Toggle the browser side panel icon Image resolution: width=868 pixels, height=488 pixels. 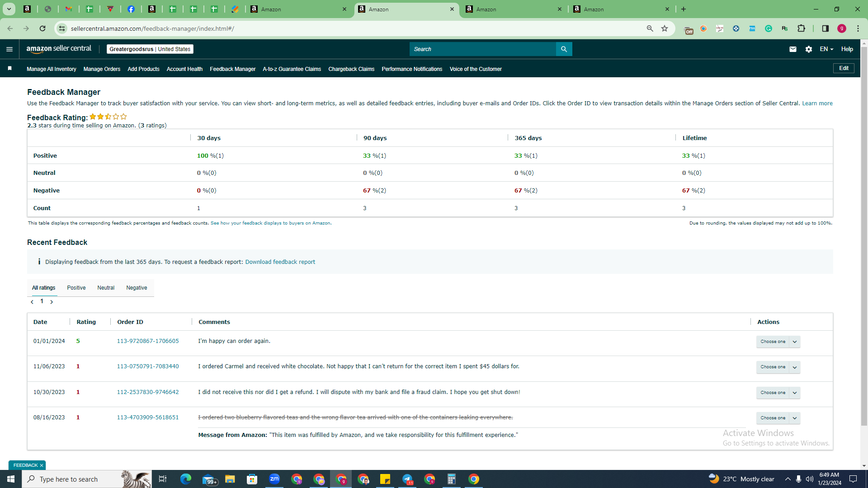coord(826,28)
